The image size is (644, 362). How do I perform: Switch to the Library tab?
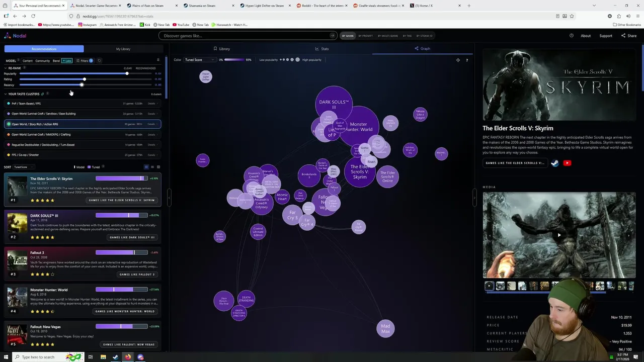pyautogui.click(x=221, y=49)
